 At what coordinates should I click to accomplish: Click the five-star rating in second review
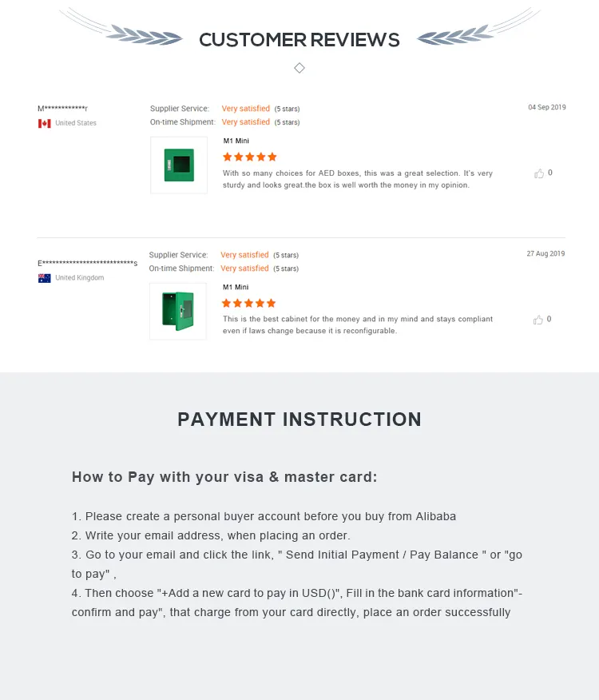(248, 303)
